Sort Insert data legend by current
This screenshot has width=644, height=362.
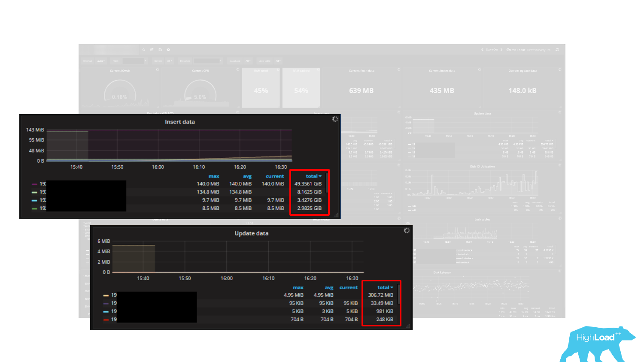(275, 176)
